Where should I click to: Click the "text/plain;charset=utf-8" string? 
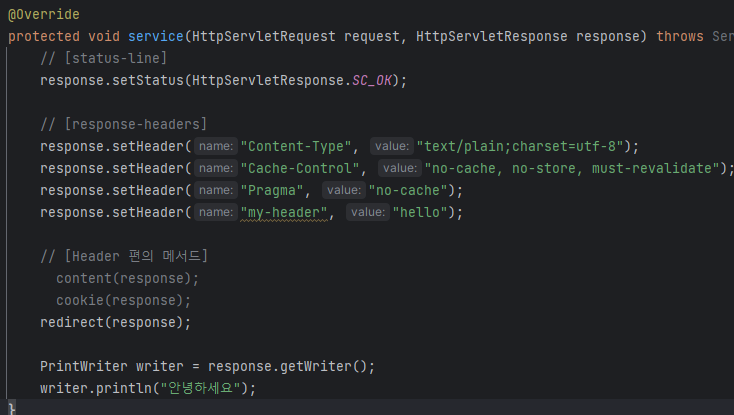(x=520, y=146)
